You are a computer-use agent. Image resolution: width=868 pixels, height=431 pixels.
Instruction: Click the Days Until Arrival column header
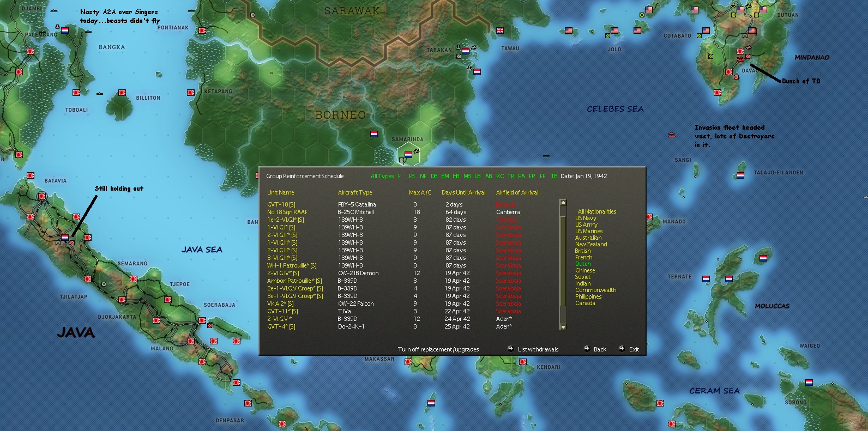[463, 192]
